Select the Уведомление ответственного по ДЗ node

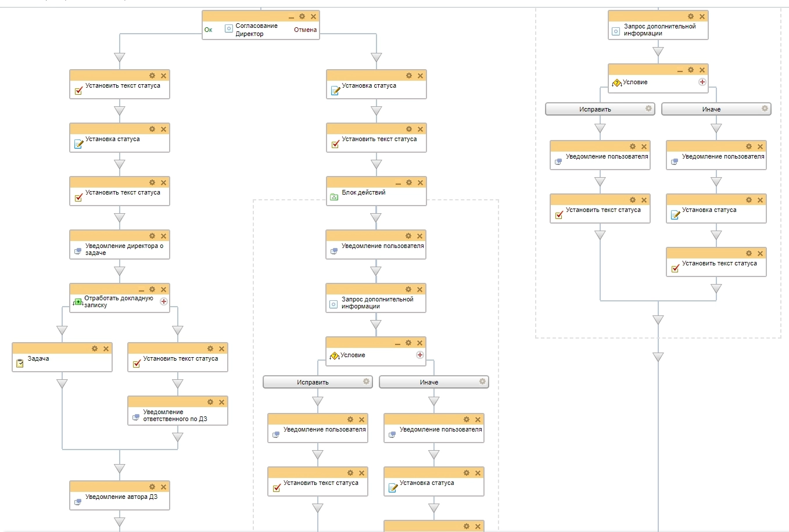click(x=175, y=415)
